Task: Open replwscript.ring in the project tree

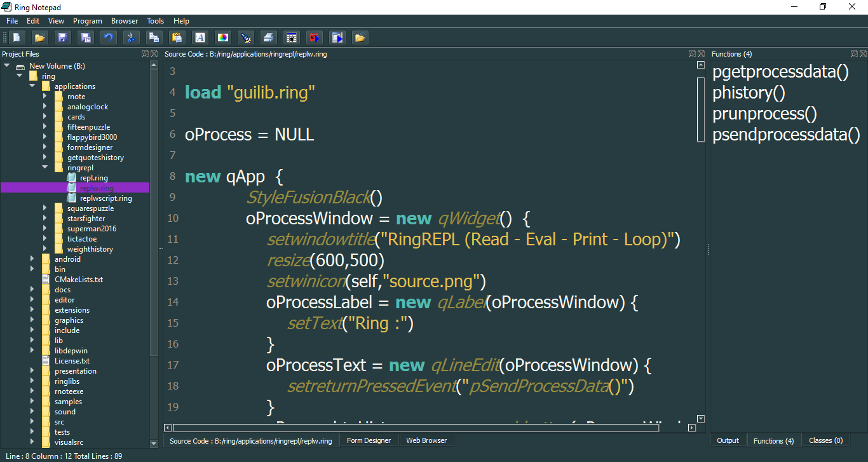Action: 105,198
